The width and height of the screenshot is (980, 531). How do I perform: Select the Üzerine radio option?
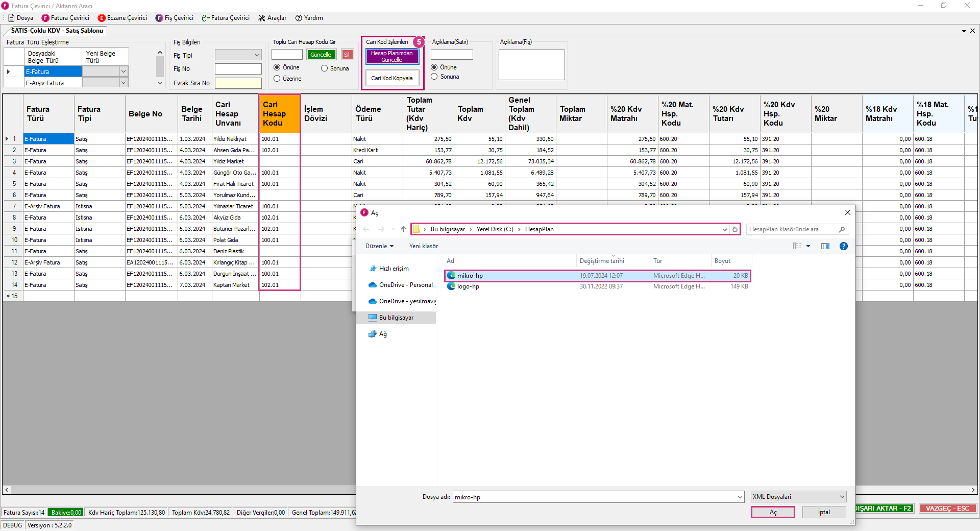pos(277,79)
